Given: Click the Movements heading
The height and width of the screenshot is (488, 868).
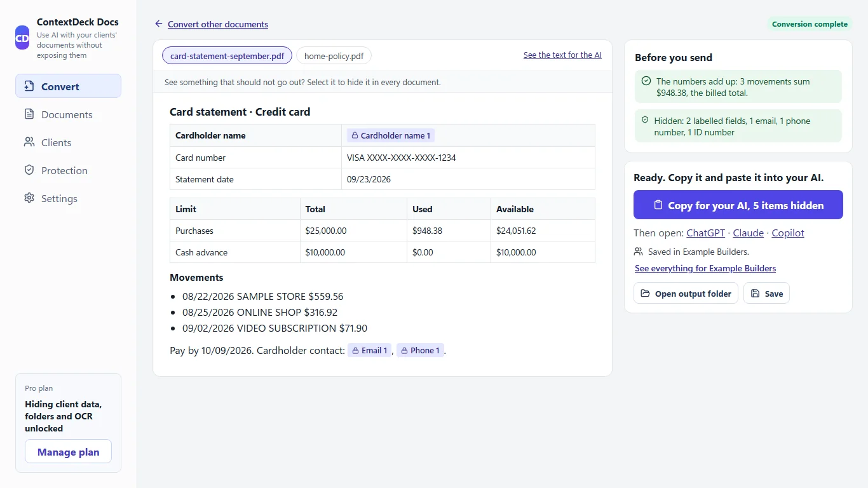Looking at the screenshot, I should point(196,278).
